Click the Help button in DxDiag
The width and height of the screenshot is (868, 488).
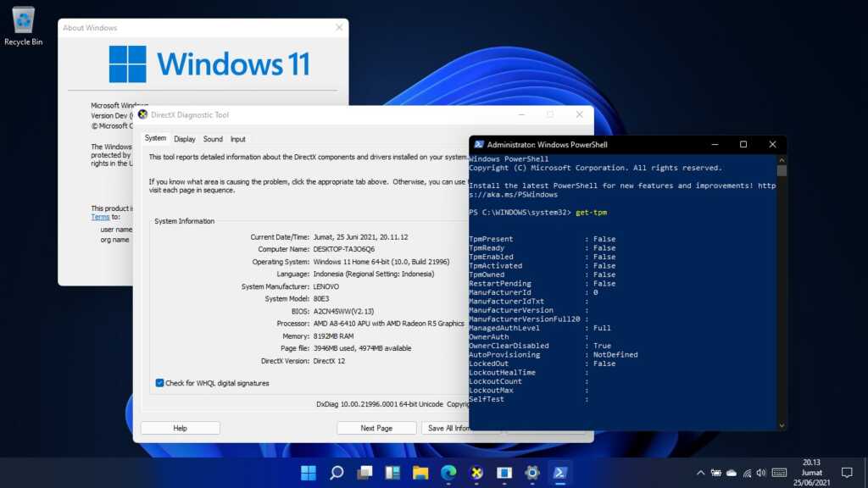[x=180, y=428]
